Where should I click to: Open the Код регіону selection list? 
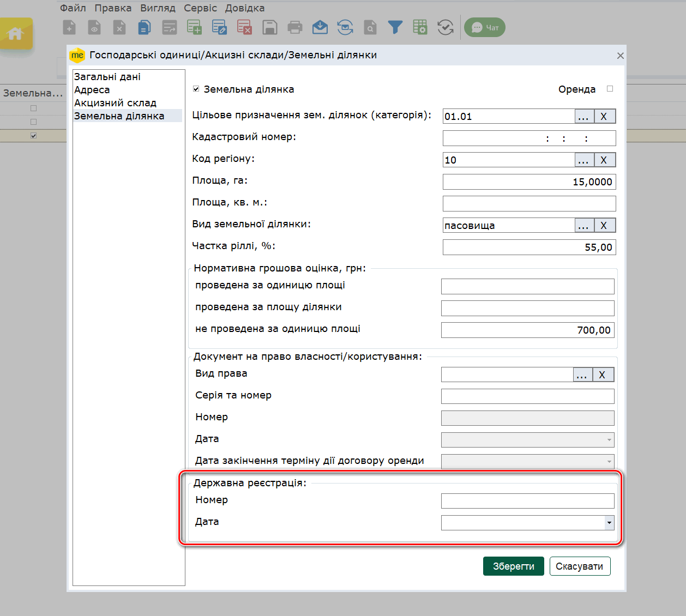click(x=583, y=160)
